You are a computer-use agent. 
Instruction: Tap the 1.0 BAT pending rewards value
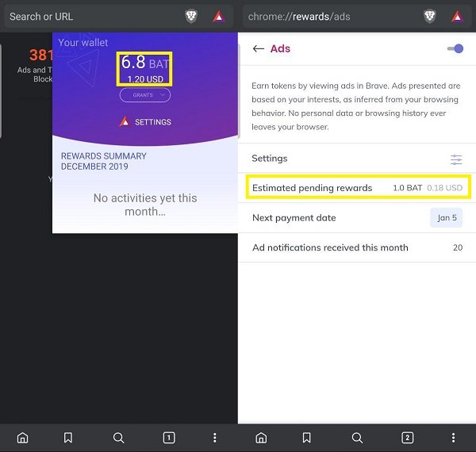pyautogui.click(x=408, y=188)
